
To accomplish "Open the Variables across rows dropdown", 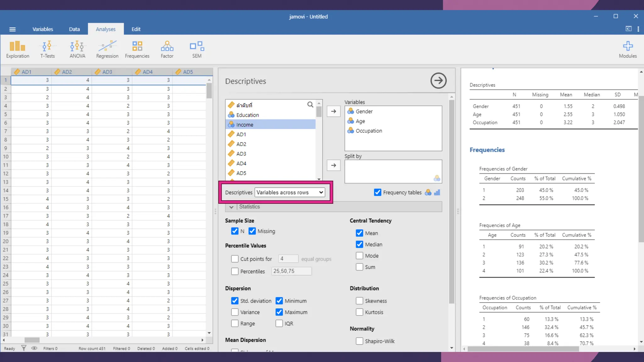I will [290, 192].
